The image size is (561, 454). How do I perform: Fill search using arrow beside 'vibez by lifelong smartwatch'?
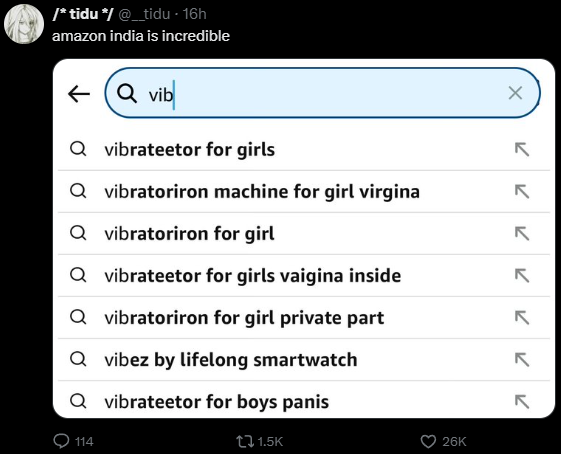pos(522,360)
